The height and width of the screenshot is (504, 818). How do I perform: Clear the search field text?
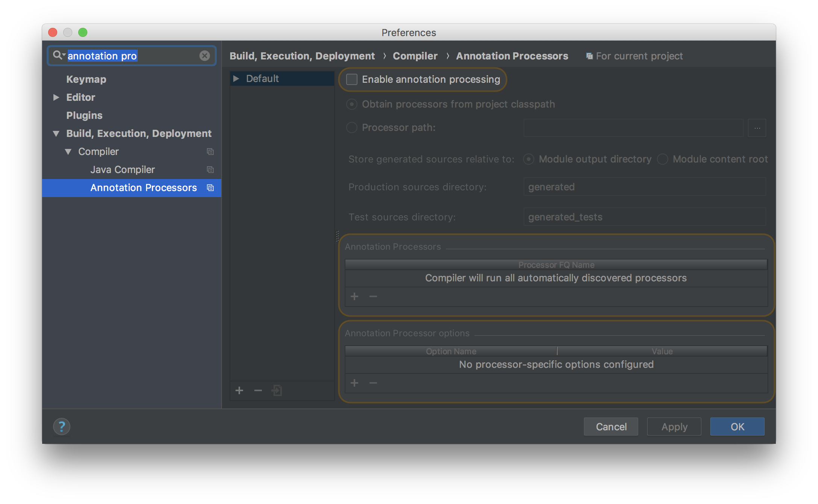[204, 56]
